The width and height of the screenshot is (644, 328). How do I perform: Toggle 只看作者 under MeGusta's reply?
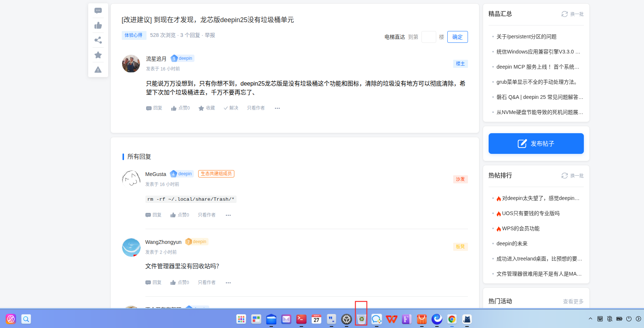(207, 215)
